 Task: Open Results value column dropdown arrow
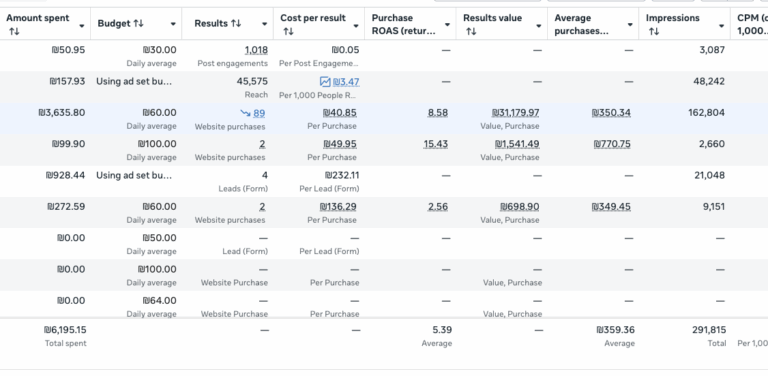(x=539, y=25)
